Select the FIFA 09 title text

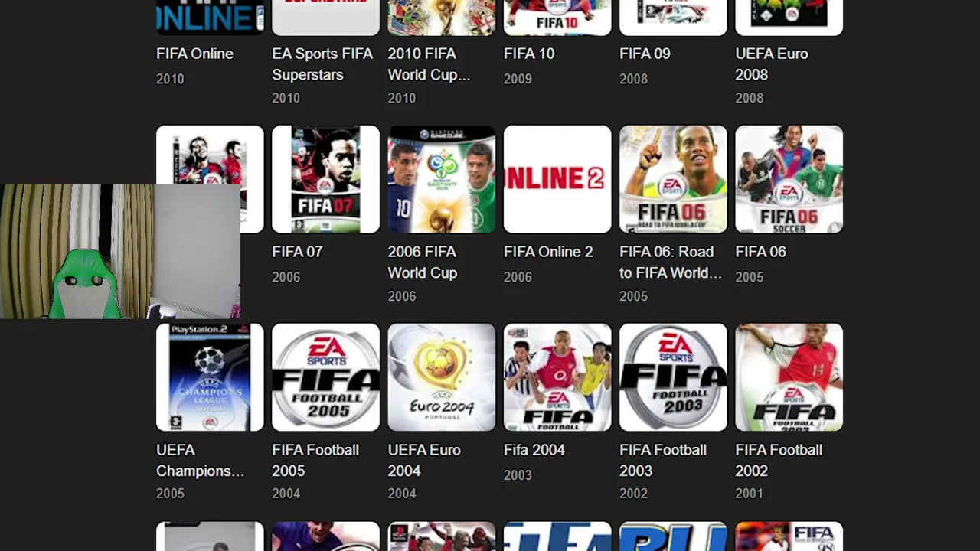(x=645, y=54)
